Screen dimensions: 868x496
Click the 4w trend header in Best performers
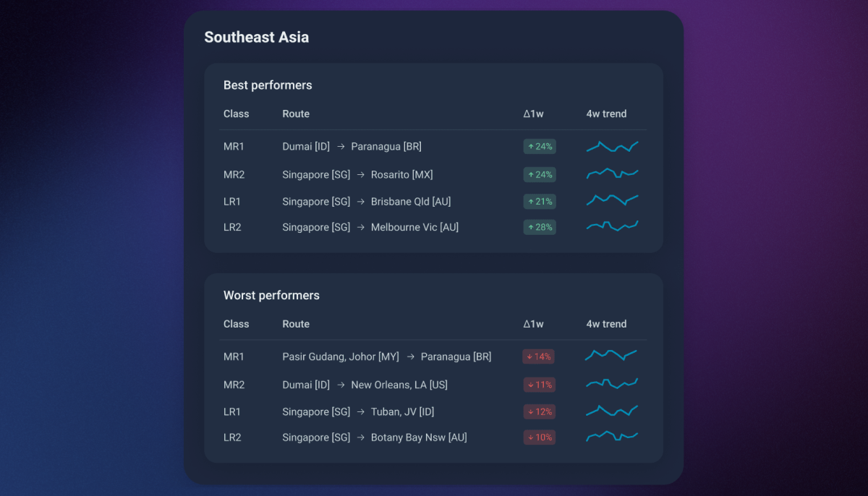tap(606, 114)
